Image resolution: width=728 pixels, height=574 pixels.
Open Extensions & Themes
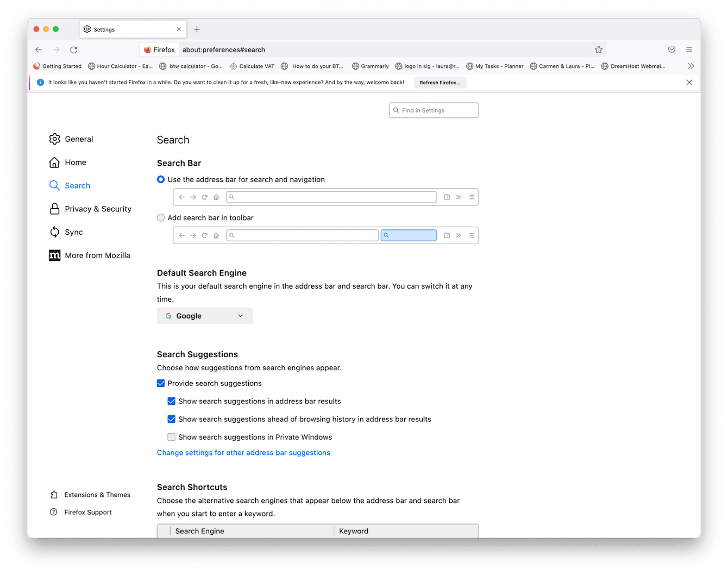(x=54, y=495)
